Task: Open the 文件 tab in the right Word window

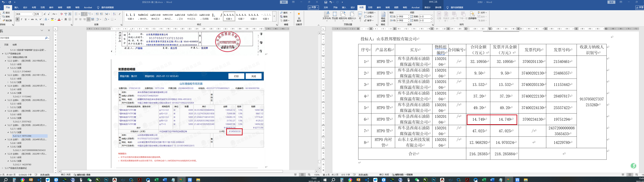Action: (x=326, y=7)
